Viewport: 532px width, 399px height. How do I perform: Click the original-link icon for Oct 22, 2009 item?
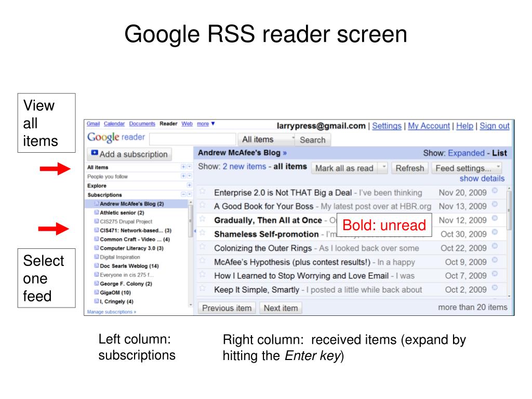point(495,246)
